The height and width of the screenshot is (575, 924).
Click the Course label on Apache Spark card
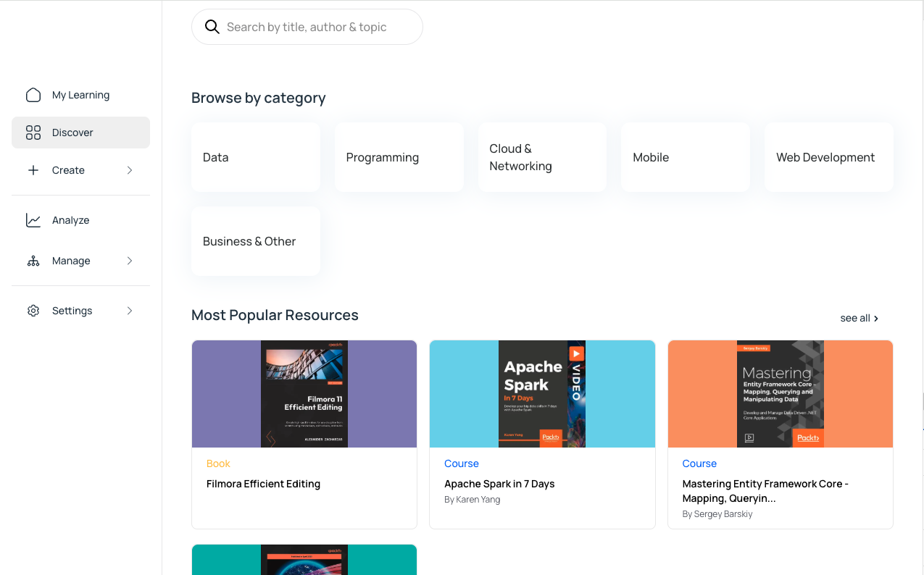pos(462,463)
